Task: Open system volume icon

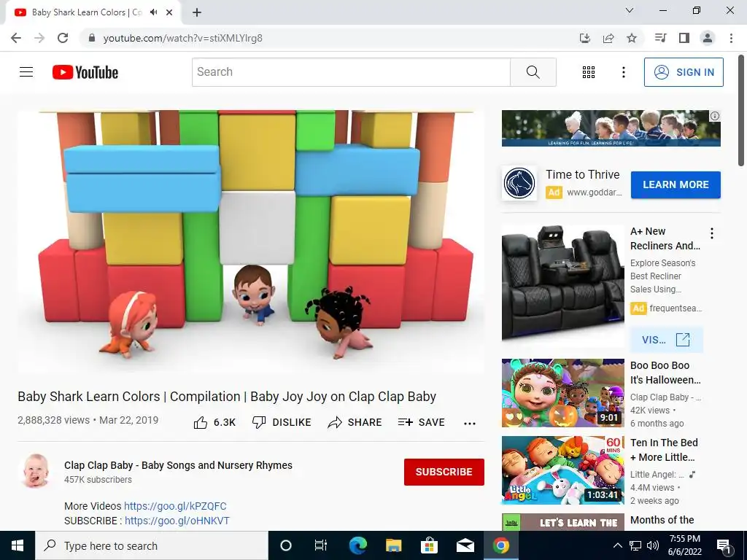Action: tap(653, 545)
